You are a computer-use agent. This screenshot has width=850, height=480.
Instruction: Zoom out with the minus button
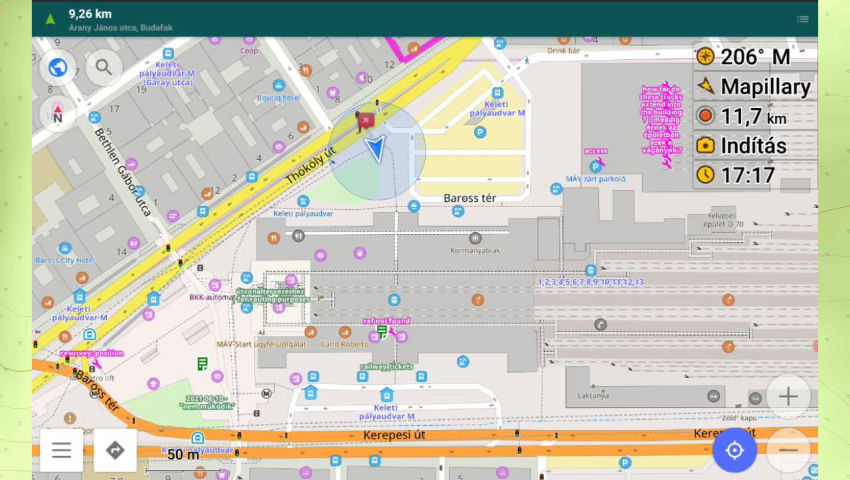[x=788, y=450]
